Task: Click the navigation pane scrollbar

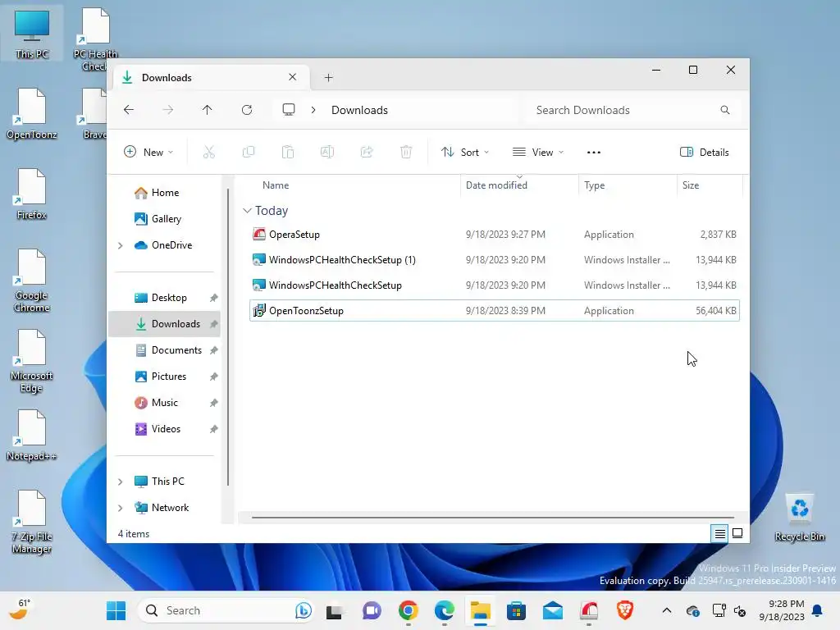Action: point(228,337)
